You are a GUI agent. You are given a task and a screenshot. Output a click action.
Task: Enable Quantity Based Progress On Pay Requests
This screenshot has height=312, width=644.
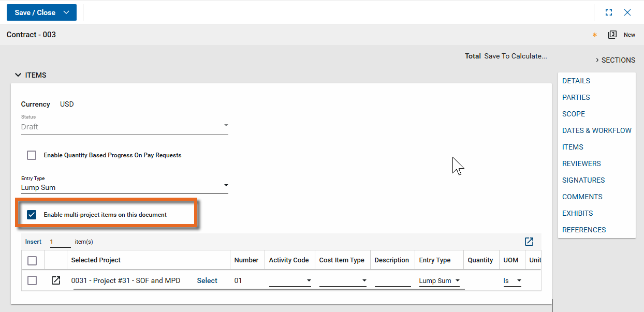click(32, 155)
